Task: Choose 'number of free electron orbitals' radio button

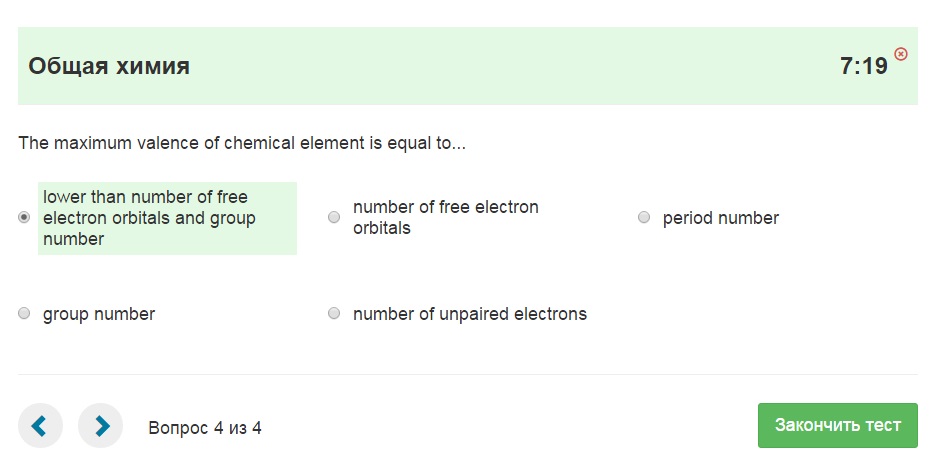Action: click(334, 218)
